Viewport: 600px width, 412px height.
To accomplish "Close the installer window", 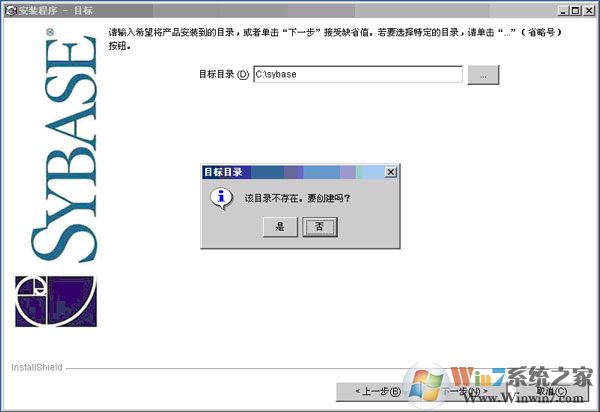I will (x=589, y=10).
